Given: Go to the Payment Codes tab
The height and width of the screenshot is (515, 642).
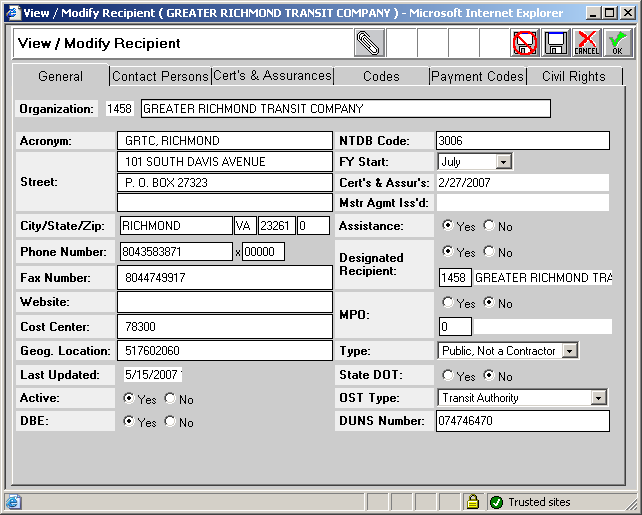Looking at the screenshot, I should tap(477, 76).
